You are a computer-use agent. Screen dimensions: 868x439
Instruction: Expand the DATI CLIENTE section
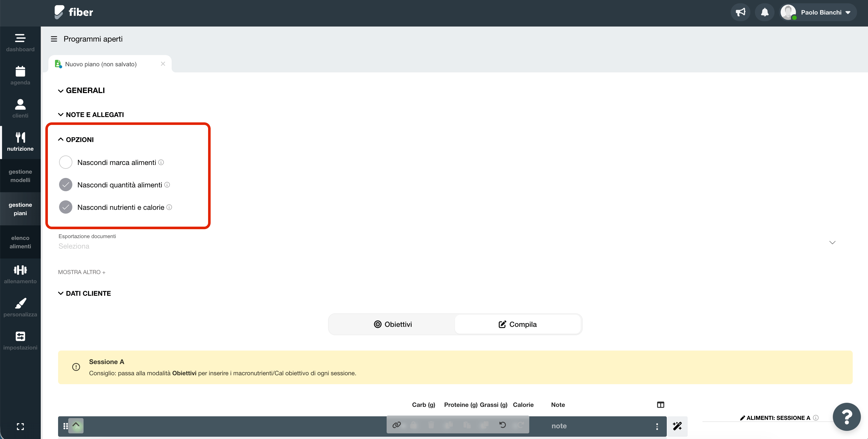coord(84,293)
